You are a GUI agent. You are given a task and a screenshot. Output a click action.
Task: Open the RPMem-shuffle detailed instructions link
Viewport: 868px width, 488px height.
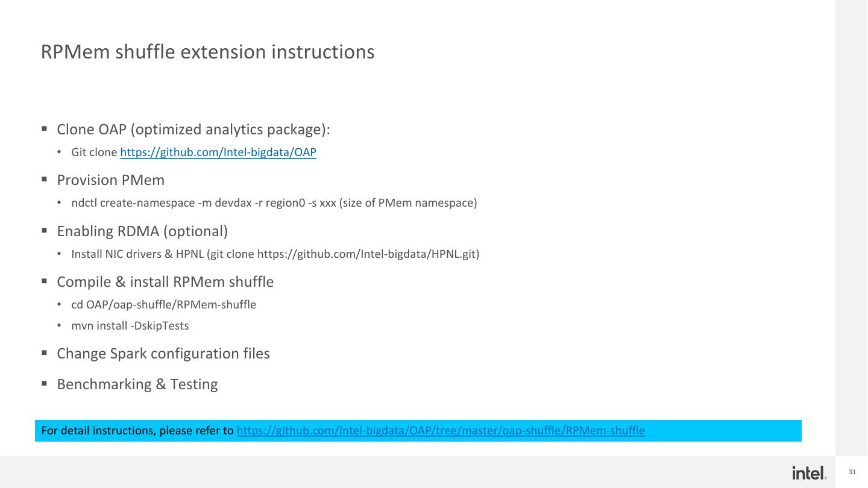[441, 431]
